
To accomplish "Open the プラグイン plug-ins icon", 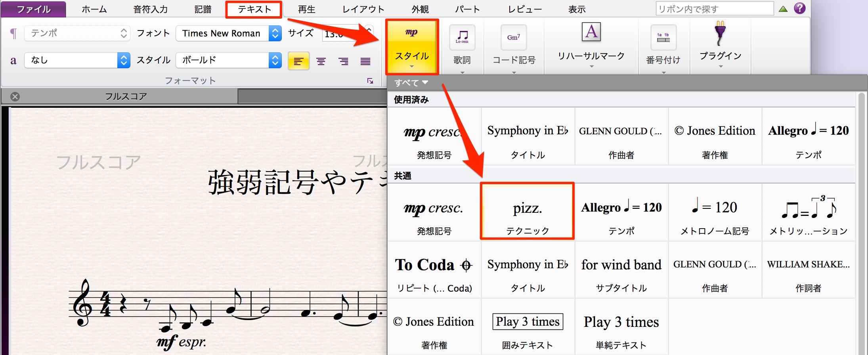I will 720,33.
